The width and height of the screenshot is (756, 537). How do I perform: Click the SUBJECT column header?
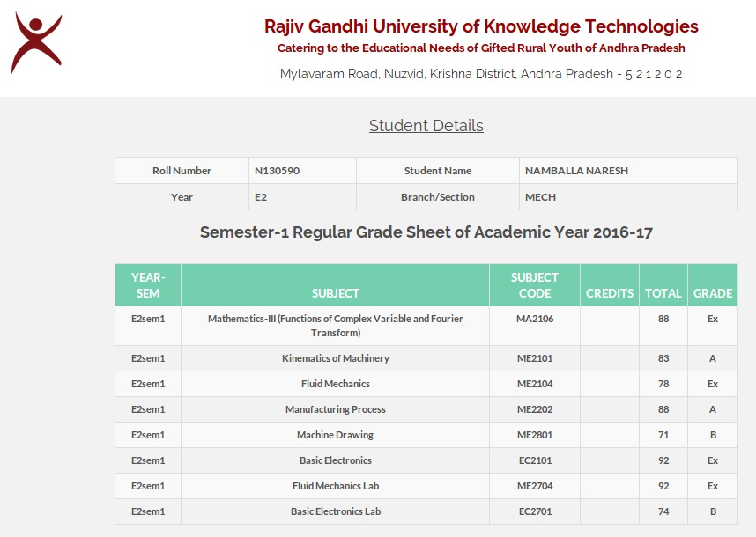(335, 285)
